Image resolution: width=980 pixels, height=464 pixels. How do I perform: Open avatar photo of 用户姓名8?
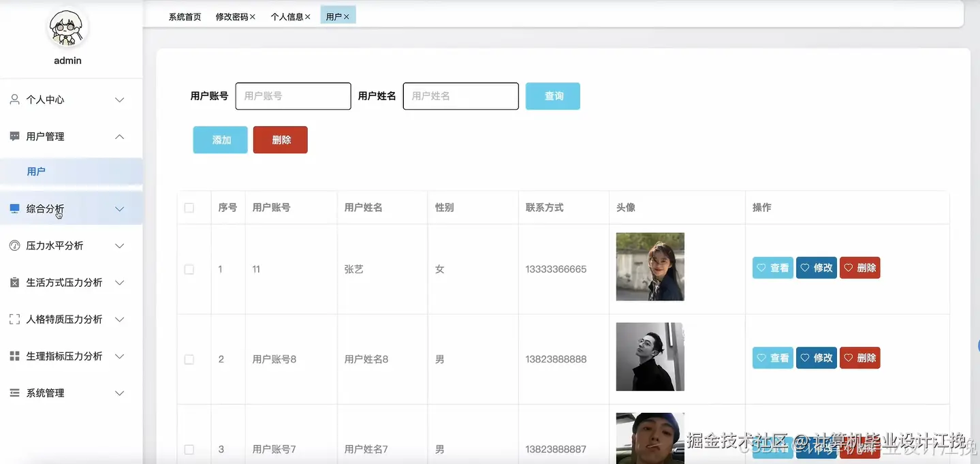650,356
